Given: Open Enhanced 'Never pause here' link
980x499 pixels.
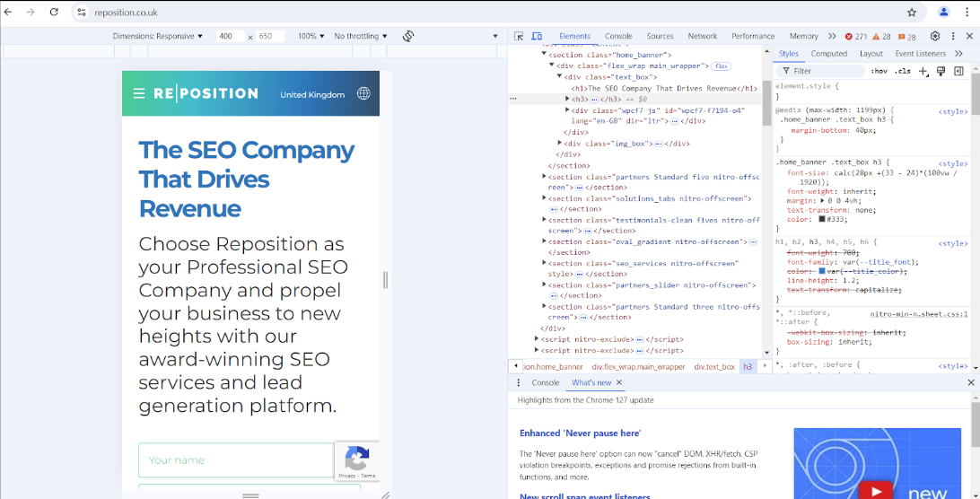Looking at the screenshot, I should tap(581, 433).
